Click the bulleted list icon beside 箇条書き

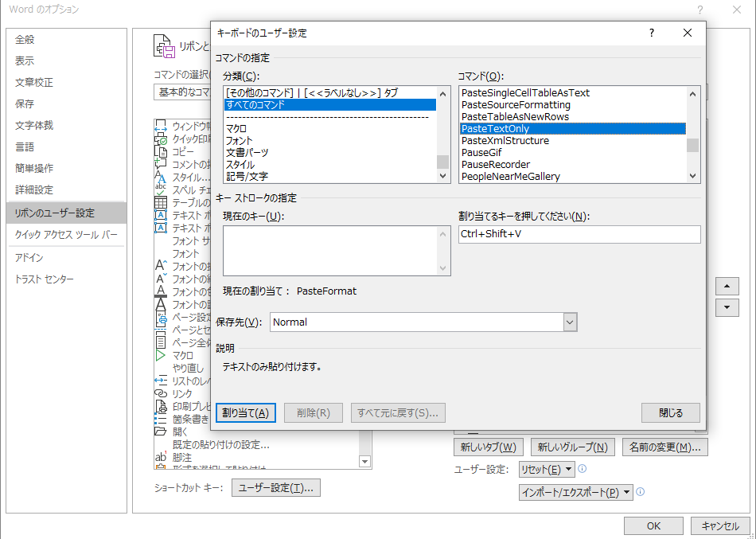click(161, 420)
